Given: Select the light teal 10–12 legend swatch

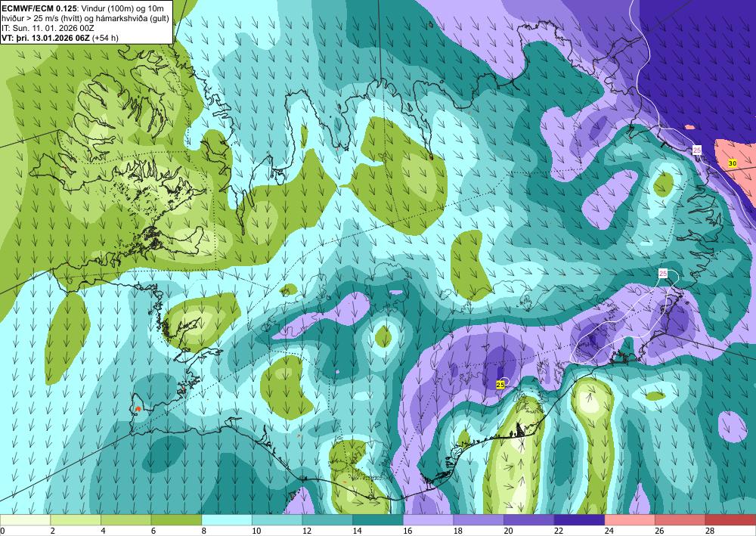Looking at the screenshot, I should 277,520.
